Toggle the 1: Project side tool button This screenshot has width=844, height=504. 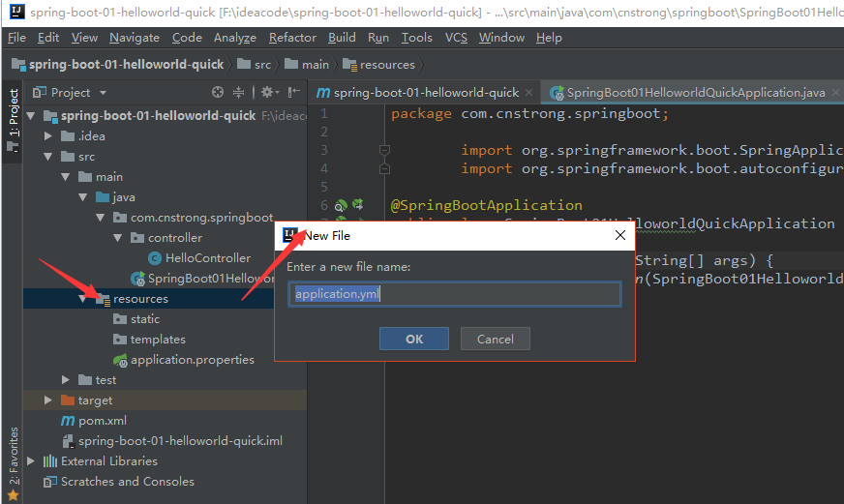13,121
